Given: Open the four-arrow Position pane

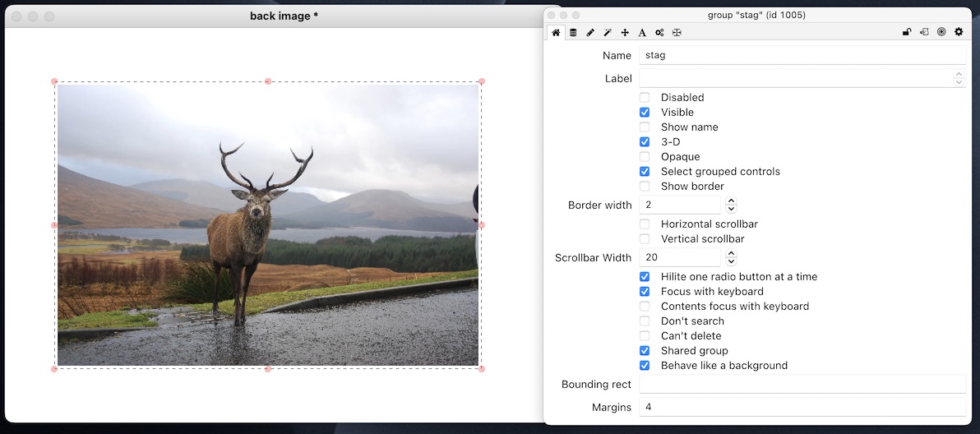Looking at the screenshot, I should tap(625, 33).
